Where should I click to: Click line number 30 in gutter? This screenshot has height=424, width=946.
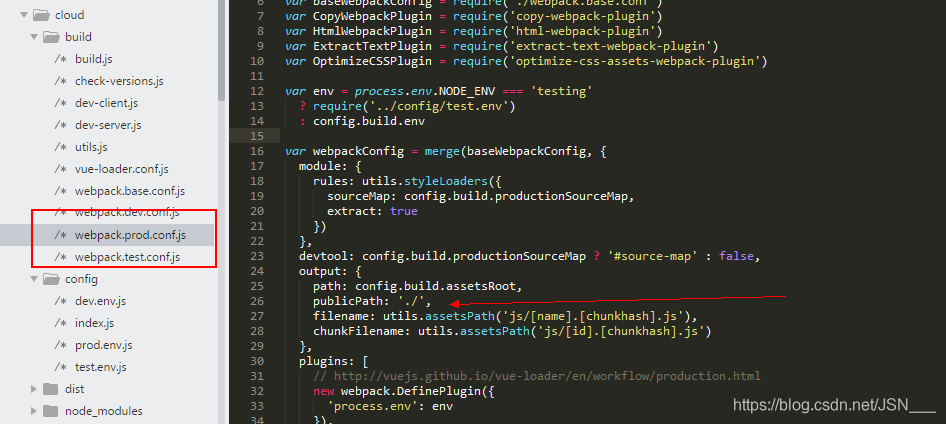(256, 361)
